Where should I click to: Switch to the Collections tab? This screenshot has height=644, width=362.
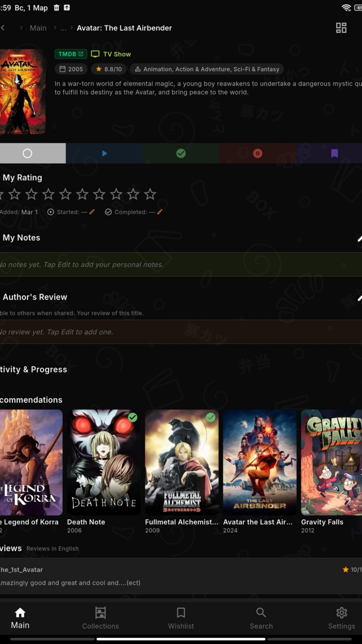click(100, 618)
